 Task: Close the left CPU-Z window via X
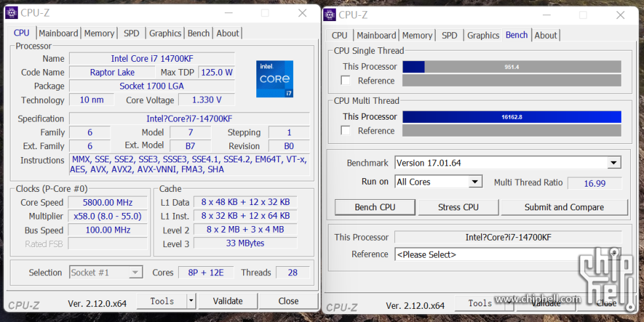302,13
